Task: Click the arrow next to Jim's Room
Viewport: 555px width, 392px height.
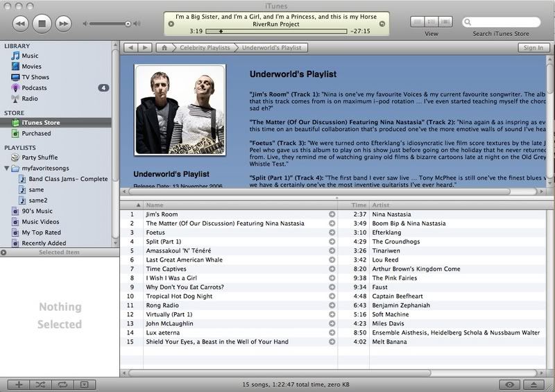Action: (332, 214)
